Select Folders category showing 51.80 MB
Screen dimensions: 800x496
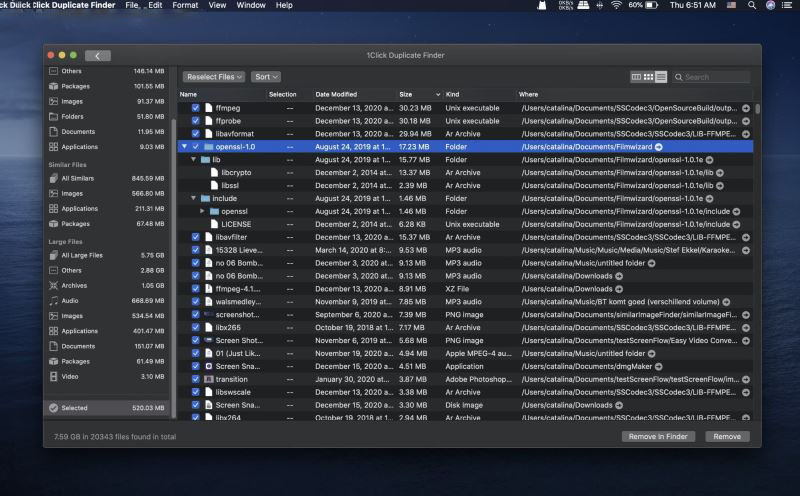[x=107, y=116]
